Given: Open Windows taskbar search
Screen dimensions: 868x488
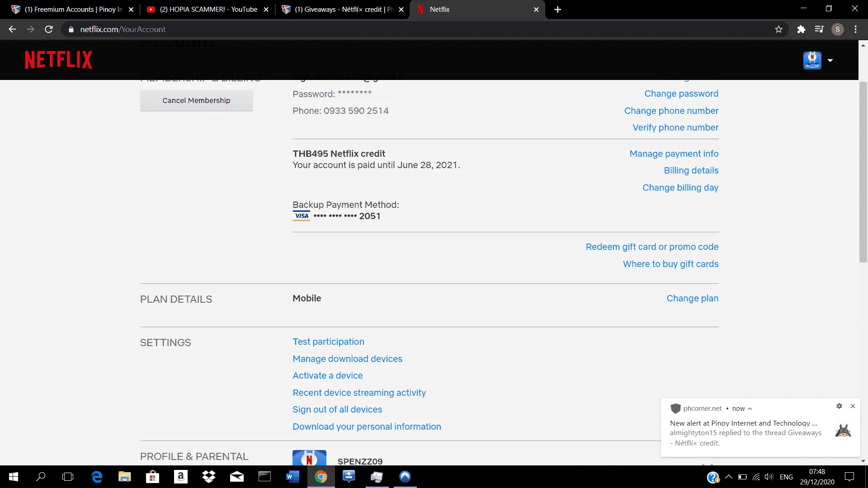Looking at the screenshot, I should point(41,477).
